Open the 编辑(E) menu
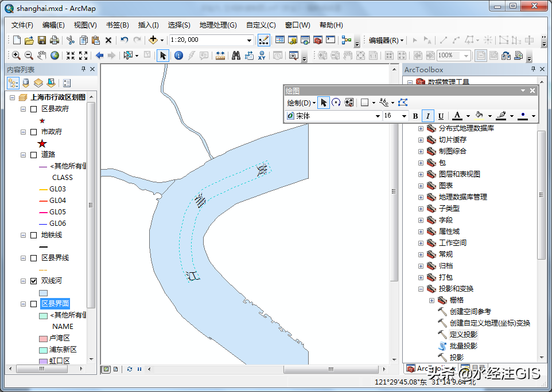The width and height of the screenshot is (552, 392). [x=53, y=25]
